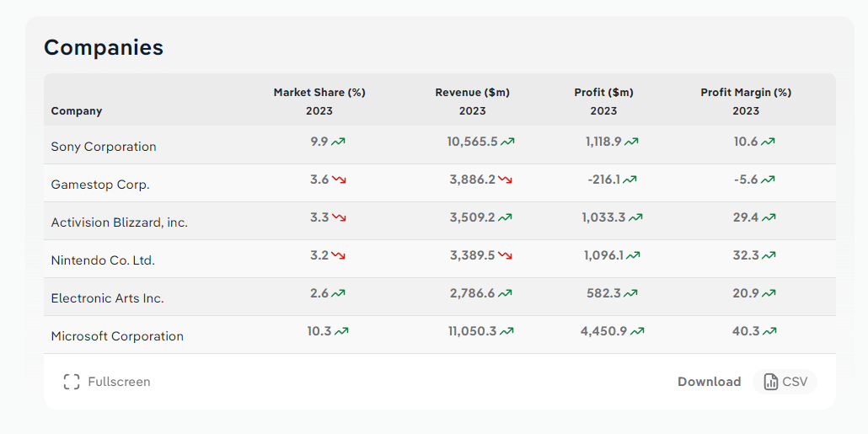The width and height of the screenshot is (868, 434).
Task: Click Gamestop market share down-trend arrow
Action: (339, 180)
